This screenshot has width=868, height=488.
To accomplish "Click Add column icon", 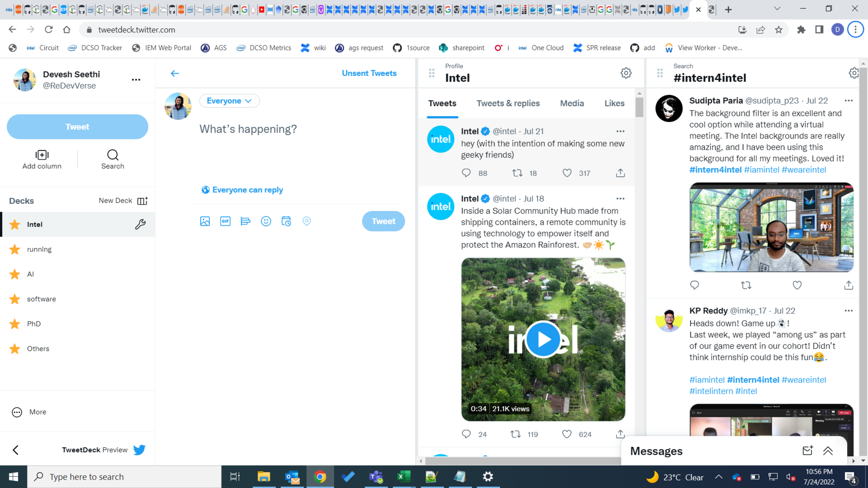I will coord(42,155).
